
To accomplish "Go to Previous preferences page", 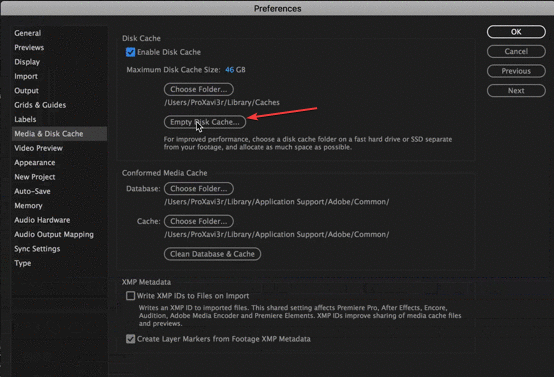I will click(x=516, y=71).
